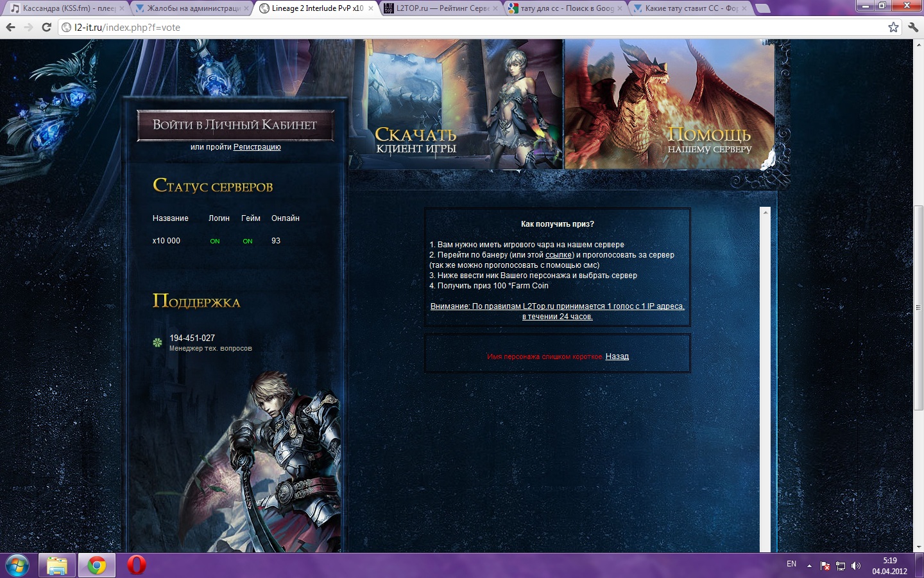The width and height of the screenshot is (924, 578).
Task: Close the Lineage 2 Interlude PvP tab
Action: pos(371,8)
